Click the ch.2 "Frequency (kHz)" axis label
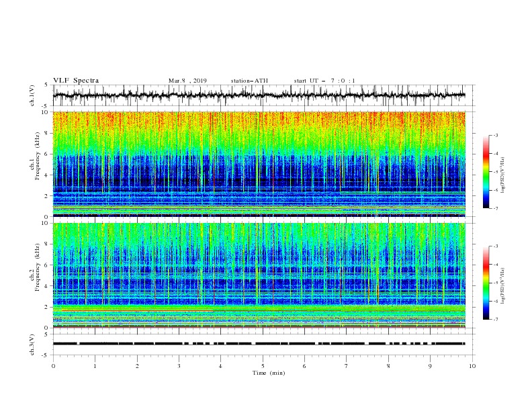Screen dimensions: 532x411 38,267
